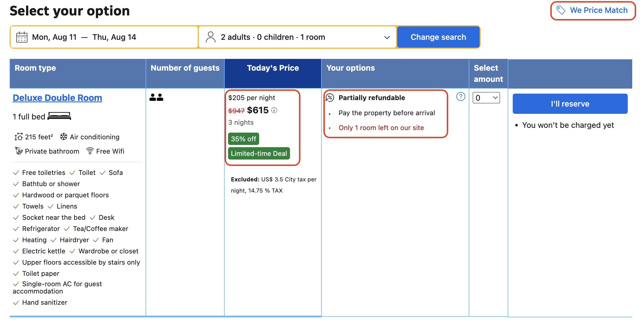Click the question mark help icon
Viewport: 644px width, 328px height.
point(461,97)
